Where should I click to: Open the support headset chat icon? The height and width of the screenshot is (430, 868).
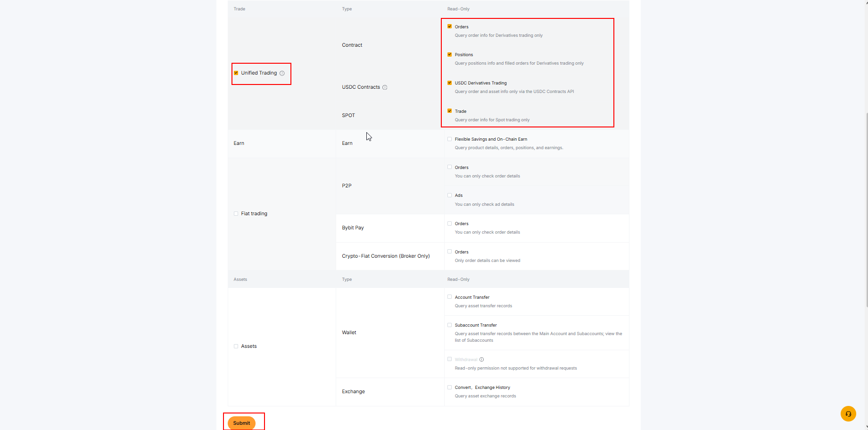click(x=848, y=413)
